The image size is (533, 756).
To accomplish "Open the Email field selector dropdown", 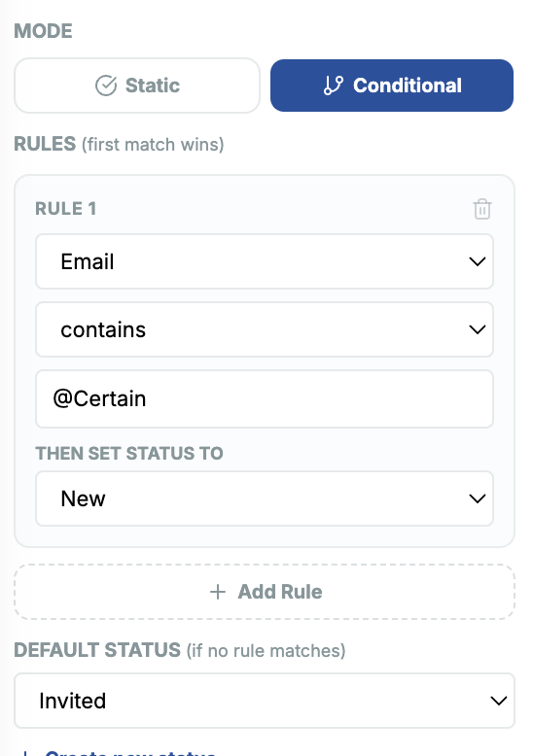I will tap(265, 261).
